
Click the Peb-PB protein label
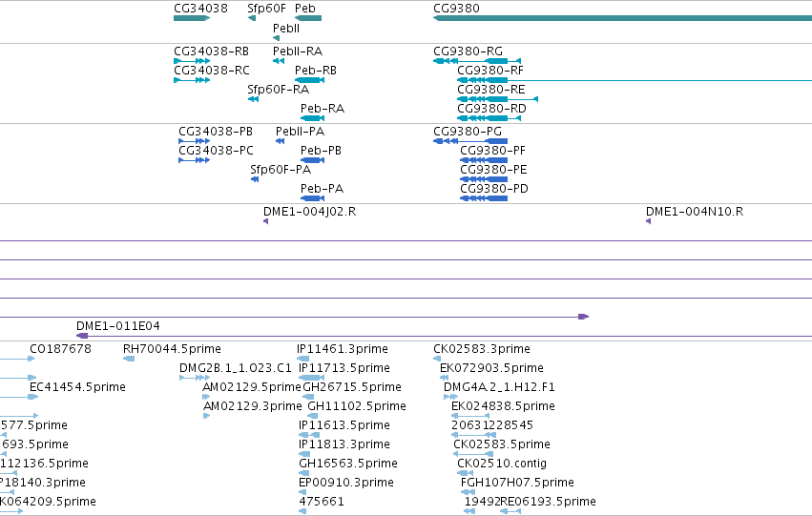pyautogui.click(x=321, y=151)
